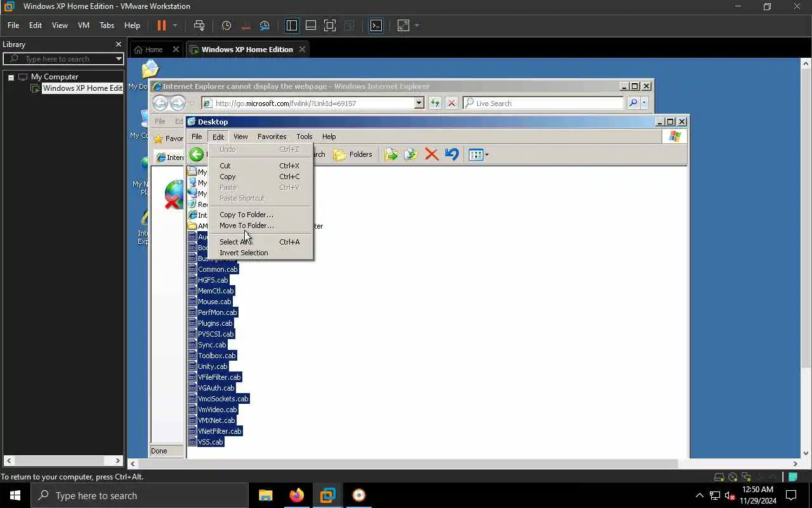812x508 pixels.
Task: Click VMware CD/DVD status icon
Action: pos(733,477)
